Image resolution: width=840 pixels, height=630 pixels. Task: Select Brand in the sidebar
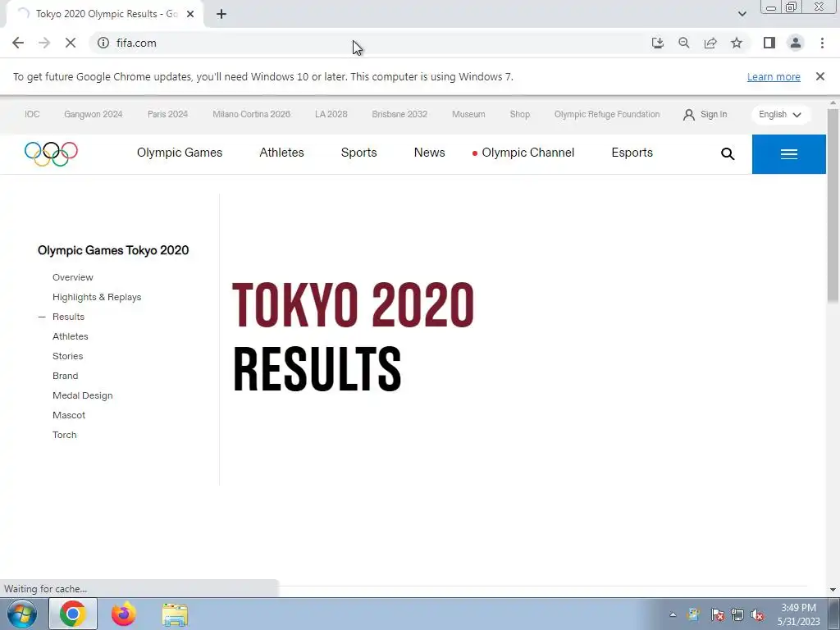click(x=66, y=376)
